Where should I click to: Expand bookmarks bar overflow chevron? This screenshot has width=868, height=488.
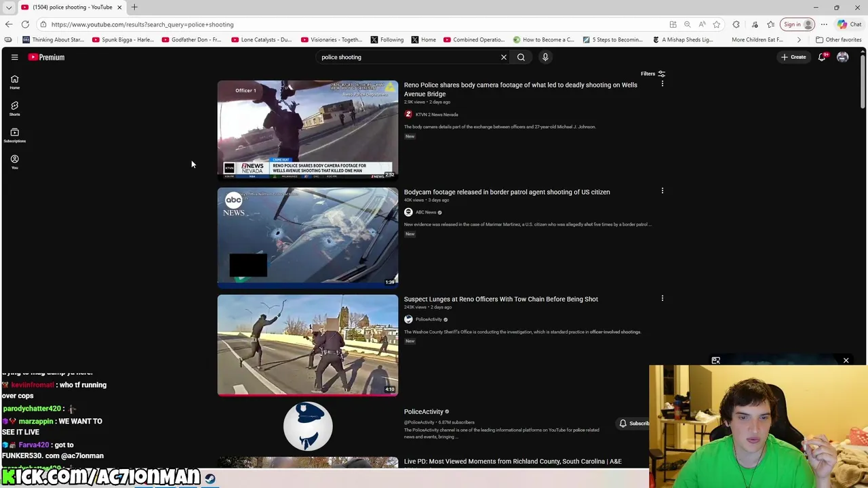pos(798,39)
